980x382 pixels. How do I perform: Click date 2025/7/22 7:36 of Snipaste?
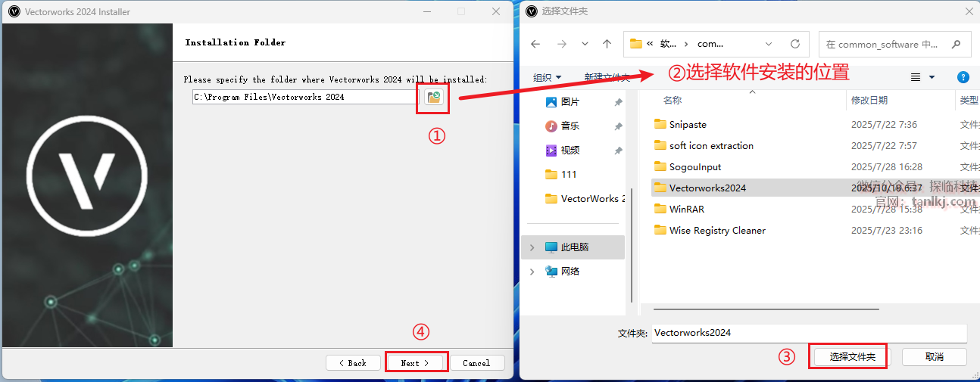tap(884, 124)
